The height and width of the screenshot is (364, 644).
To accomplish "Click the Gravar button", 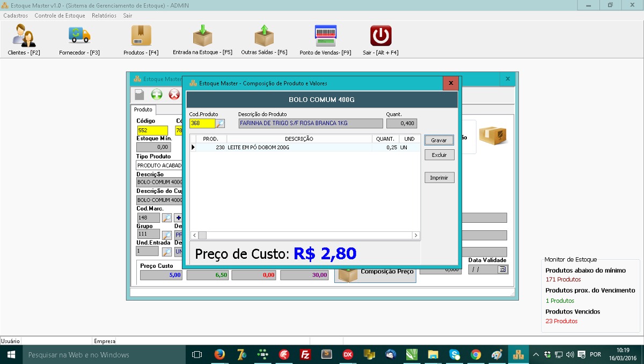I will click(x=439, y=140).
